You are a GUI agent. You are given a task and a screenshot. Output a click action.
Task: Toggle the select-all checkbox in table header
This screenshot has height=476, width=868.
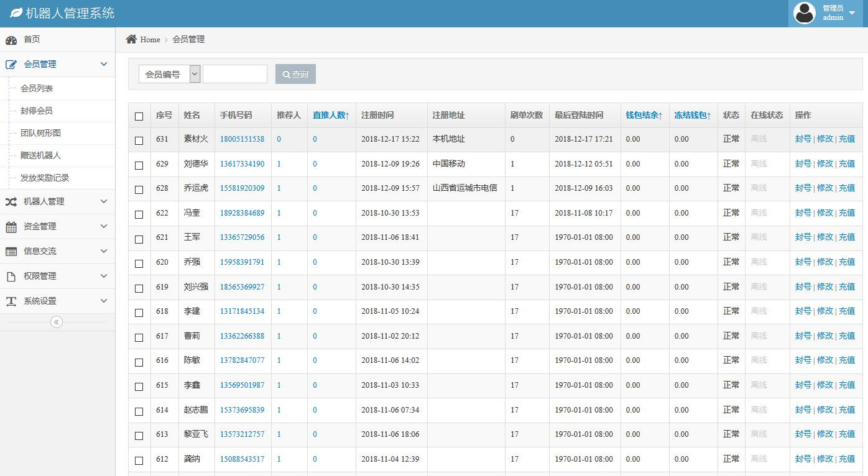tap(139, 116)
